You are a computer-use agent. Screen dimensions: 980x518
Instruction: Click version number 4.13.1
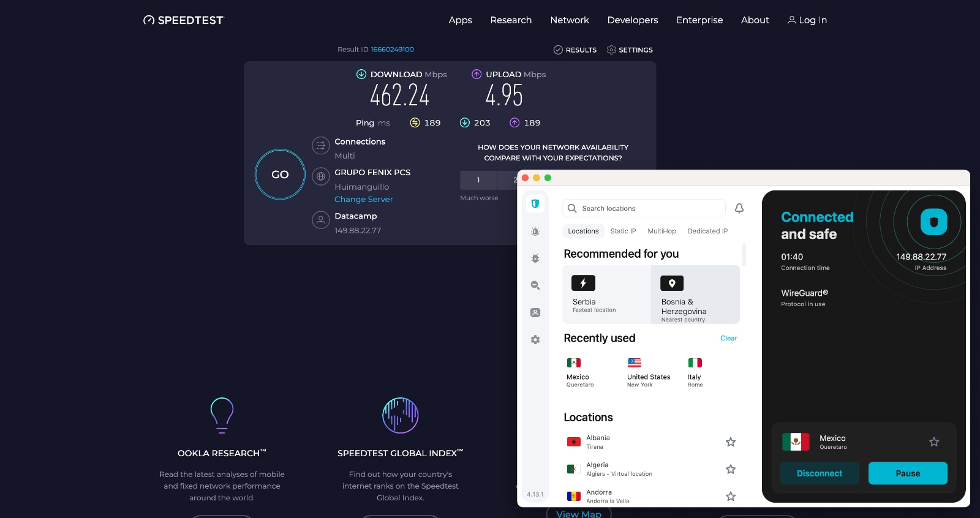click(535, 494)
